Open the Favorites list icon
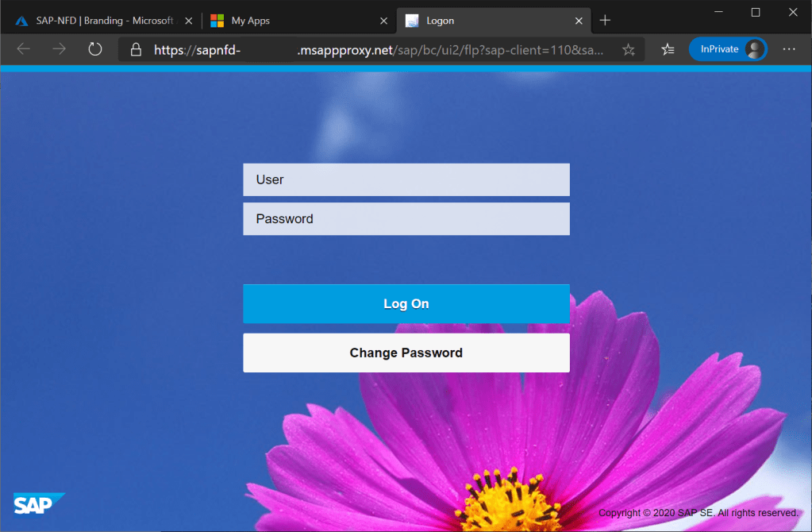Screen dimensions: 812x532 [x=668, y=49]
